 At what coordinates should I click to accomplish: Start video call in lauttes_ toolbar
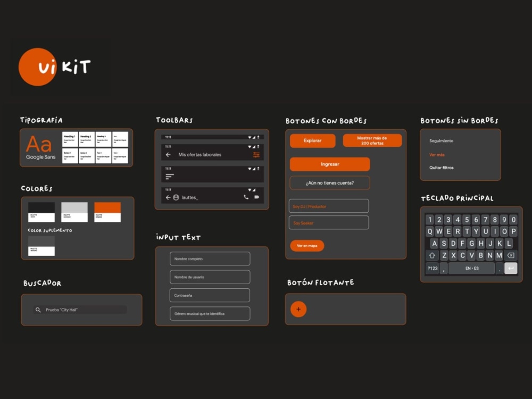pyautogui.click(x=257, y=197)
